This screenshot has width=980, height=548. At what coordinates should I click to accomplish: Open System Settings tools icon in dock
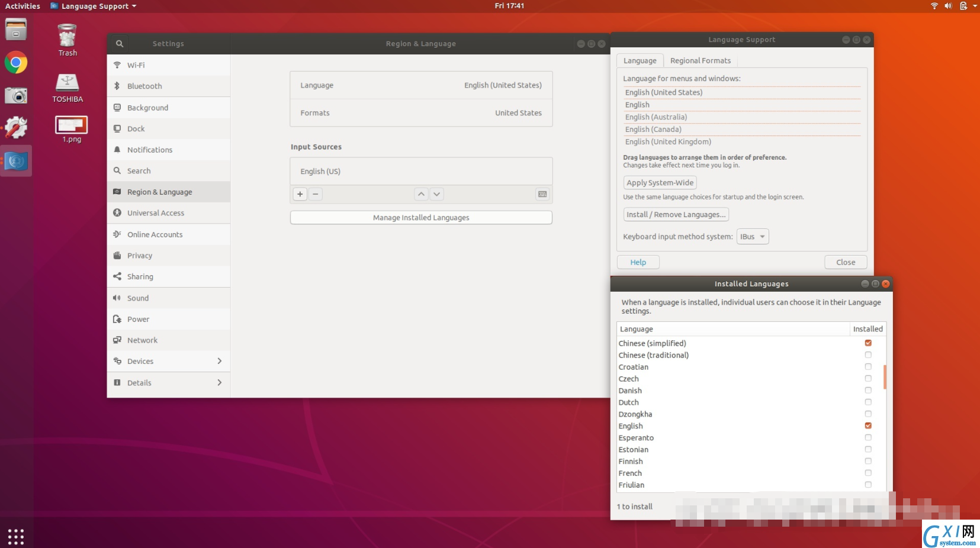(16, 127)
